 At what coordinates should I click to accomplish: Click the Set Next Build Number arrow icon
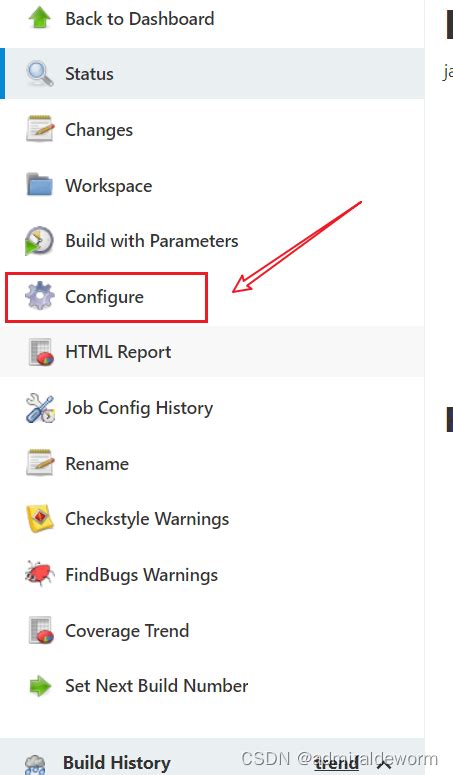[40, 686]
